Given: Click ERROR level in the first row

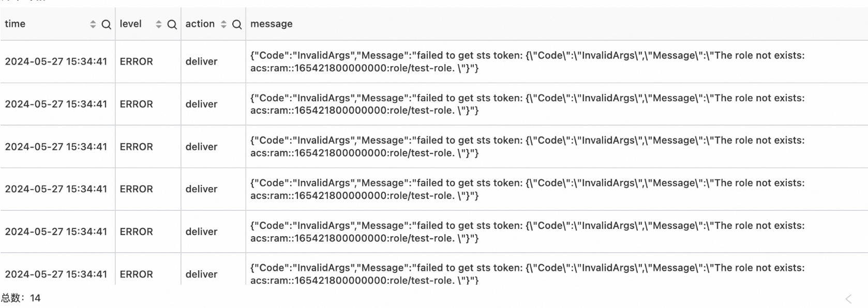Looking at the screenshot, I should tap(137, 61).
